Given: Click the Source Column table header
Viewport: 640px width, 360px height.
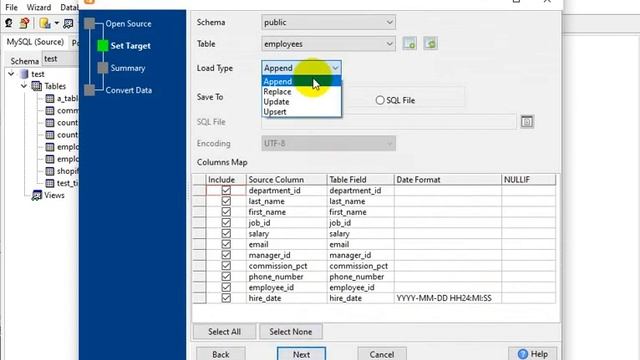Looking at the screenshot, I should point(287,180).
